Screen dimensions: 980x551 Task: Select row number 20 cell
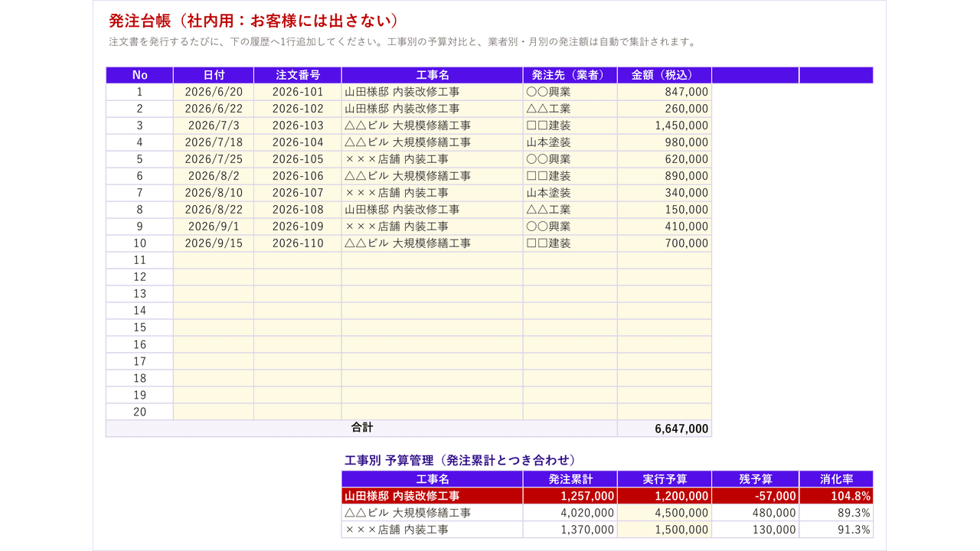[x=140, y=412]
